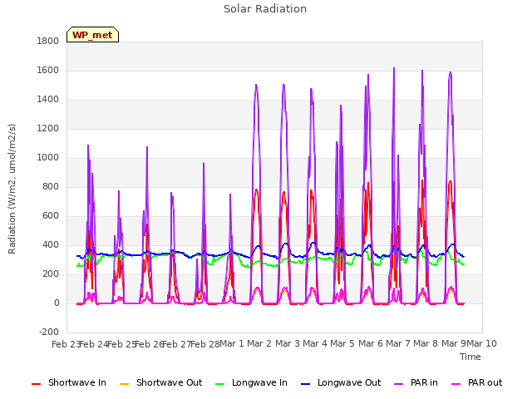This screenshot has width=532, height=399.
Task: Click the magenta PAR out legend swatch
Action: (456, 384)
